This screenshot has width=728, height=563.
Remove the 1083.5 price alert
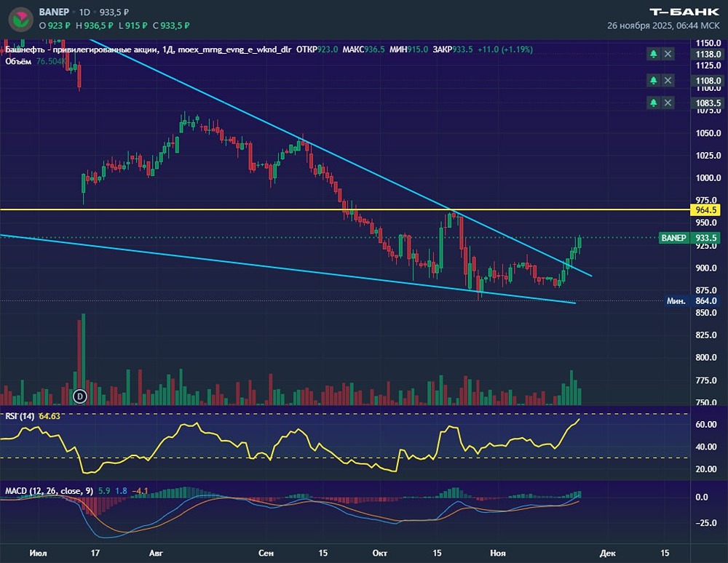(668, 103)
